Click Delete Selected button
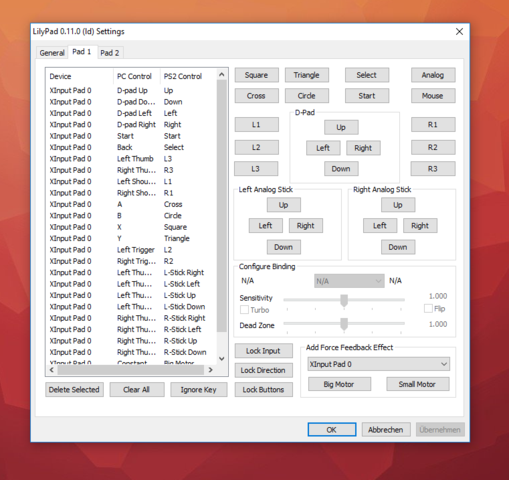The image size is (509, 480). [x=74, y=389]
